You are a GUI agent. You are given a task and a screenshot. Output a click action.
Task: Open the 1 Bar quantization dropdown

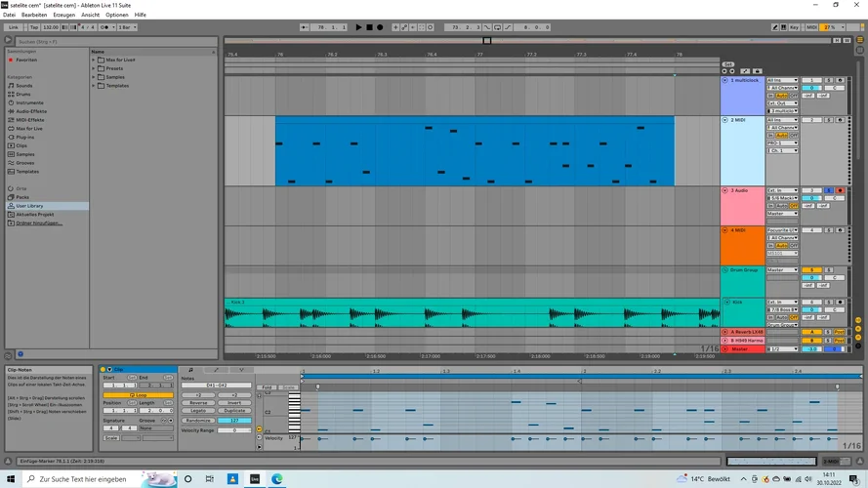tap(127, 27)
